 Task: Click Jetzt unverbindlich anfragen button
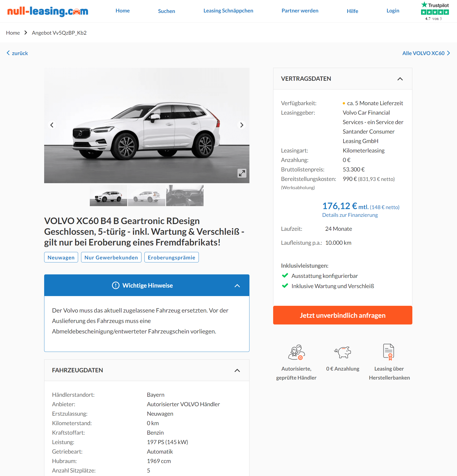tap(343, 315)
